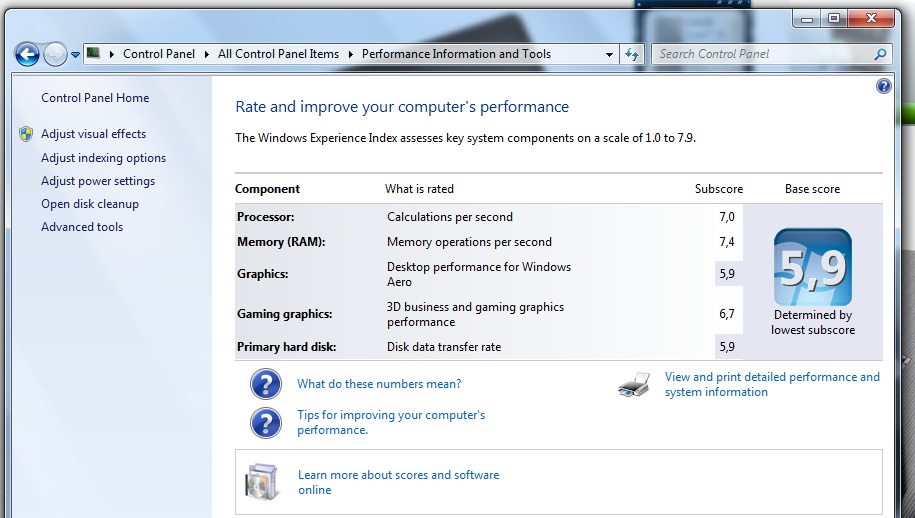Open What do these numbers mean link
The image size is (915, 518).
[x=379, y=384]
